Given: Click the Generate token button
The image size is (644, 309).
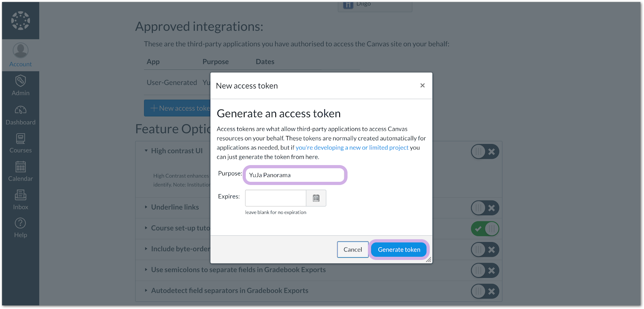Looking at the screenshot, I should (399, 250).
